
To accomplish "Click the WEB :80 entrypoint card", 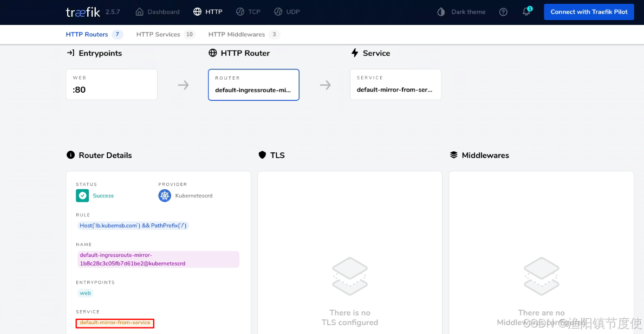I will pyautogui.click(x=112, y=85).
